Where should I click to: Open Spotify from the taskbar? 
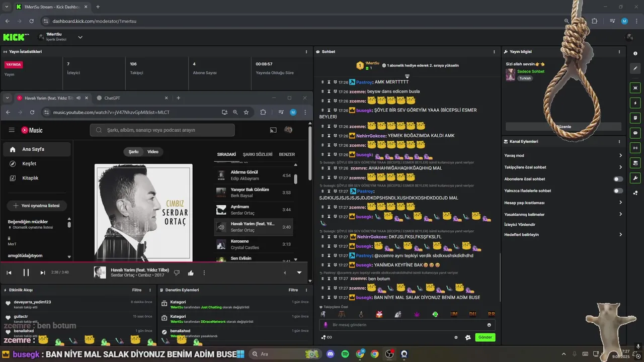(345, 354)
